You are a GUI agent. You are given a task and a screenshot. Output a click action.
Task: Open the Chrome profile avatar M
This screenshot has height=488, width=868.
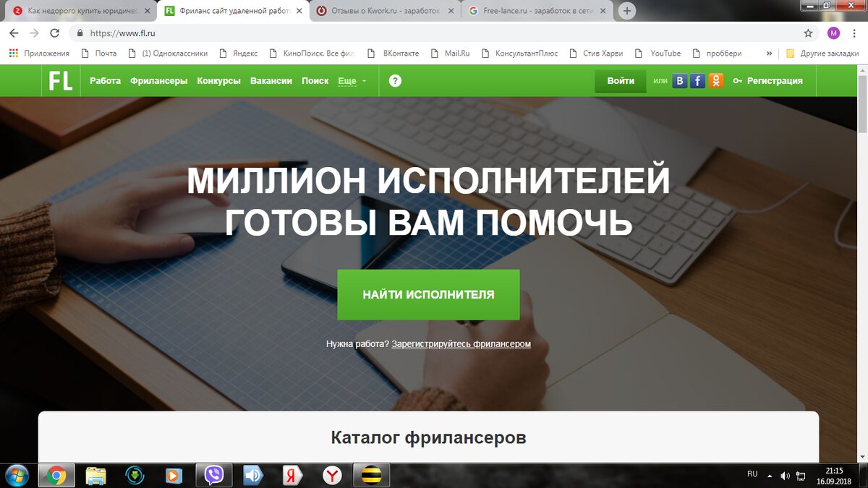833,33
